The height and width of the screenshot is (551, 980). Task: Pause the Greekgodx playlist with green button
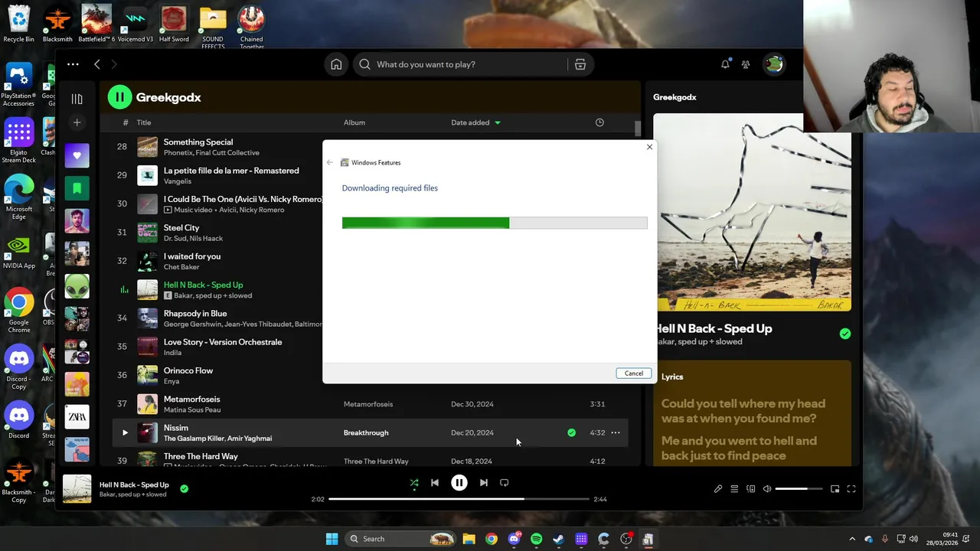[x=119, y=97]
